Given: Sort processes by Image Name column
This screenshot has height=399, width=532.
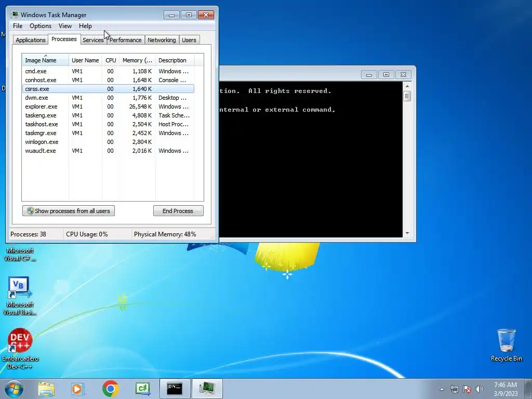Looking at the screenshot, I should tap(46, 60).
